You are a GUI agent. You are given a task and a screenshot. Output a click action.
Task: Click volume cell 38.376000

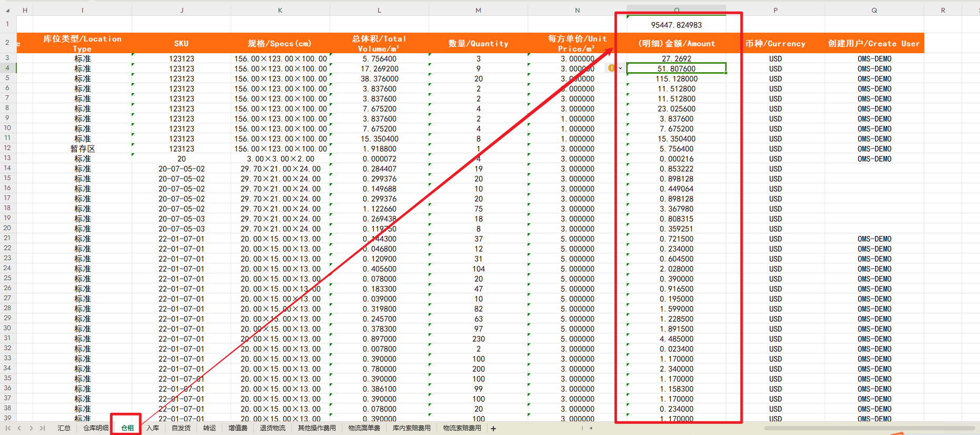[x=379, y=78]
